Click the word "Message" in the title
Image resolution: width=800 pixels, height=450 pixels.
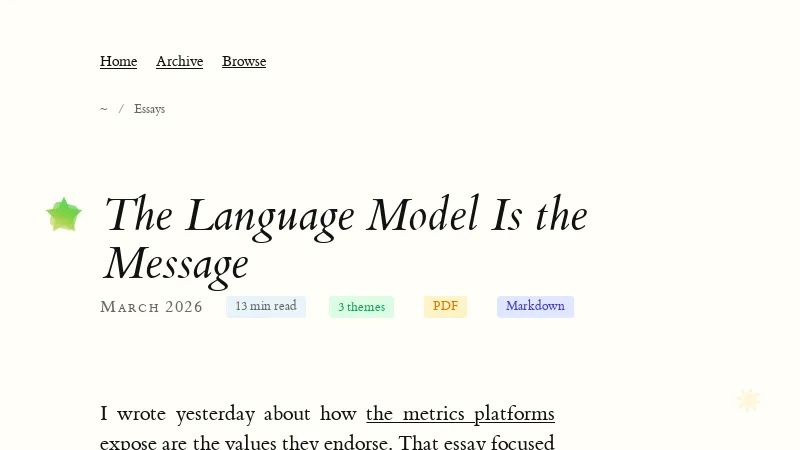click(x=176, y=264)
